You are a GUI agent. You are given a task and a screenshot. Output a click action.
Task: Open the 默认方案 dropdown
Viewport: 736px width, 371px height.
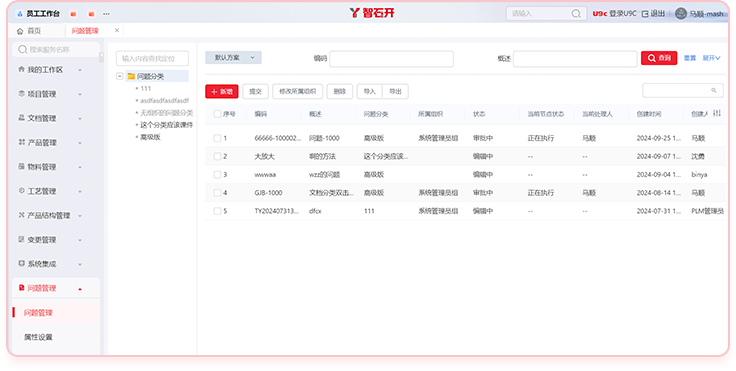(233, 57)
